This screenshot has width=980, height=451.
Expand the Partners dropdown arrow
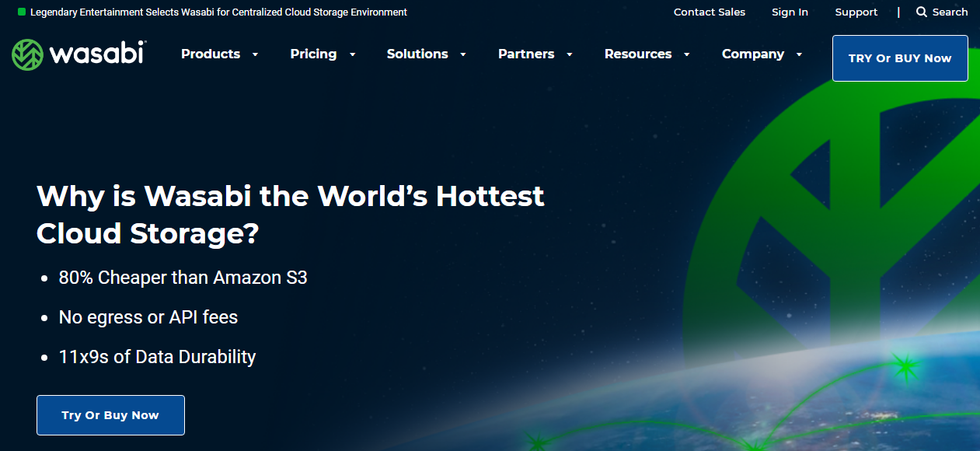570,54
